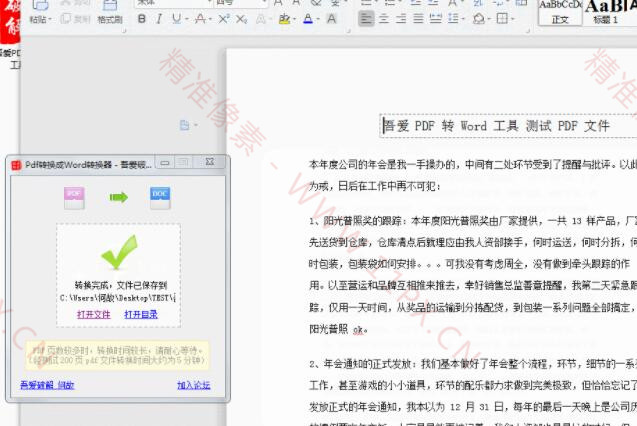Open the Line Spacing dropdown arrow

coord(464,19)
